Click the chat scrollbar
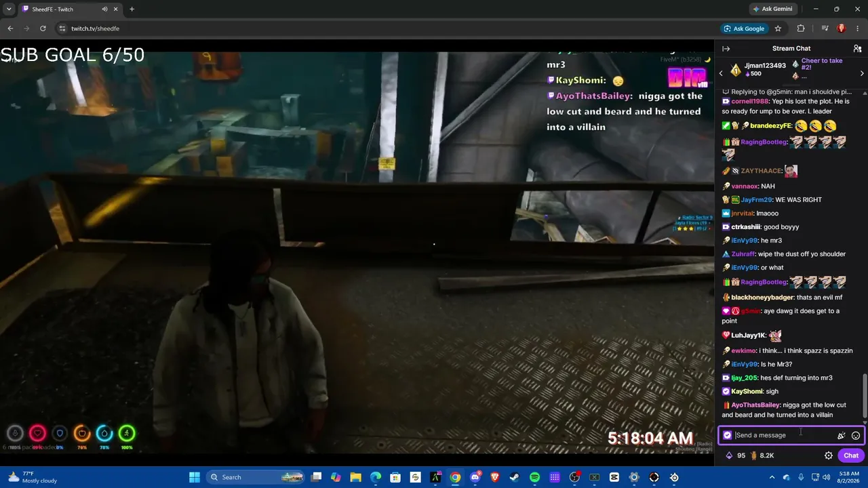The height and width of the screenshot is (488, 868). [x=865, y=396]
